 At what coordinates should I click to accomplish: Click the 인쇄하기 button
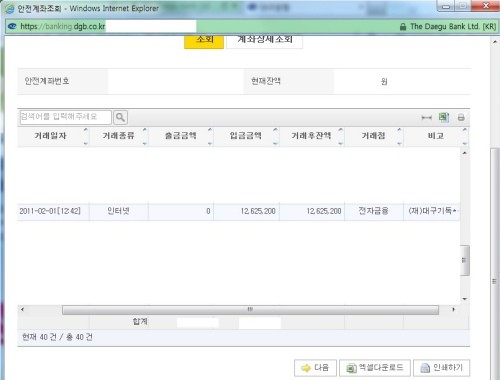tap(442, 368)
